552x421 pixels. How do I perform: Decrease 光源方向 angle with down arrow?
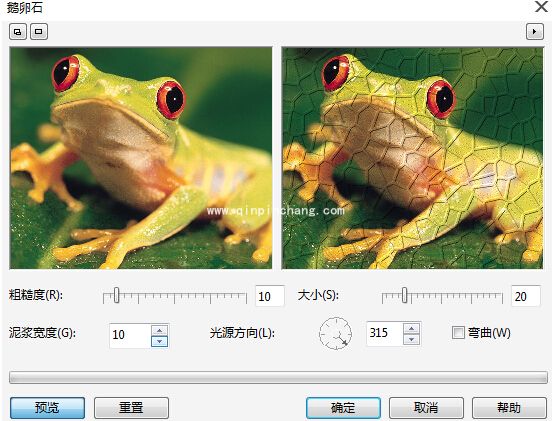click(412, 339)
